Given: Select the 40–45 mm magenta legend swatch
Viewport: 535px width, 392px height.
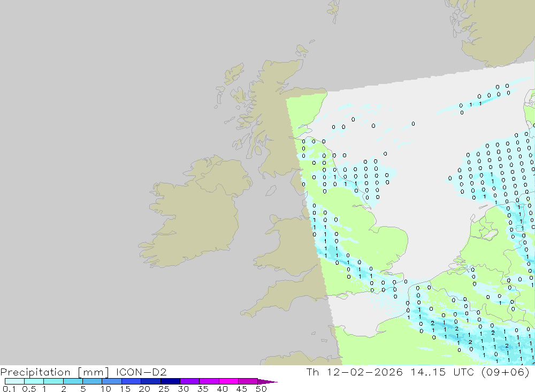Looking at the screenshot, I should pyautogui.click(x=228, y=381).
